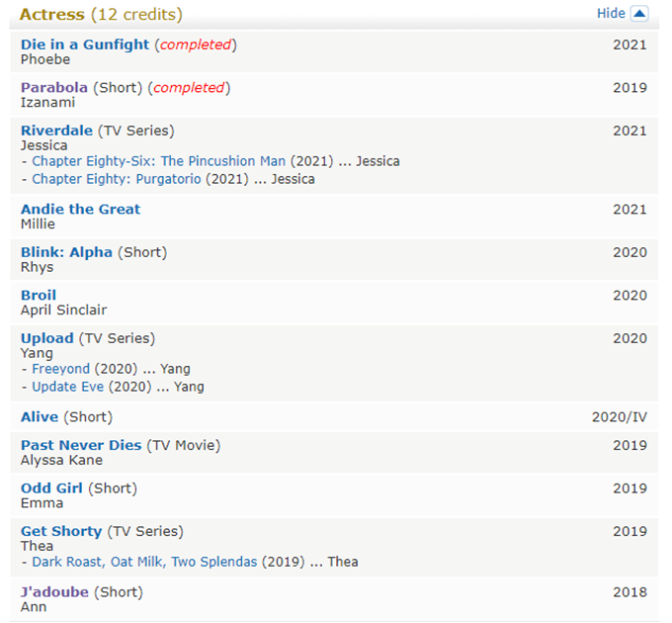
Task: Go to the Upload TV series
Action: [x=46, y=338]
